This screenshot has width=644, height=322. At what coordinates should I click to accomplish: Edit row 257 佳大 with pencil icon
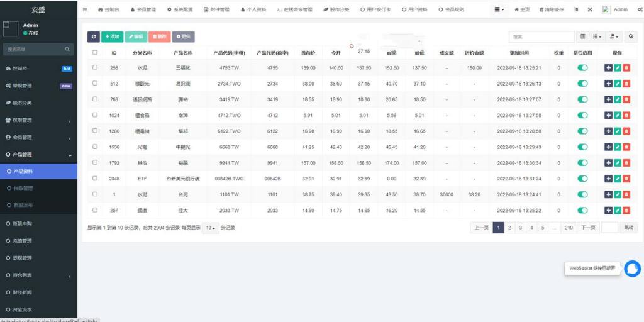click(x=618, y=210)
